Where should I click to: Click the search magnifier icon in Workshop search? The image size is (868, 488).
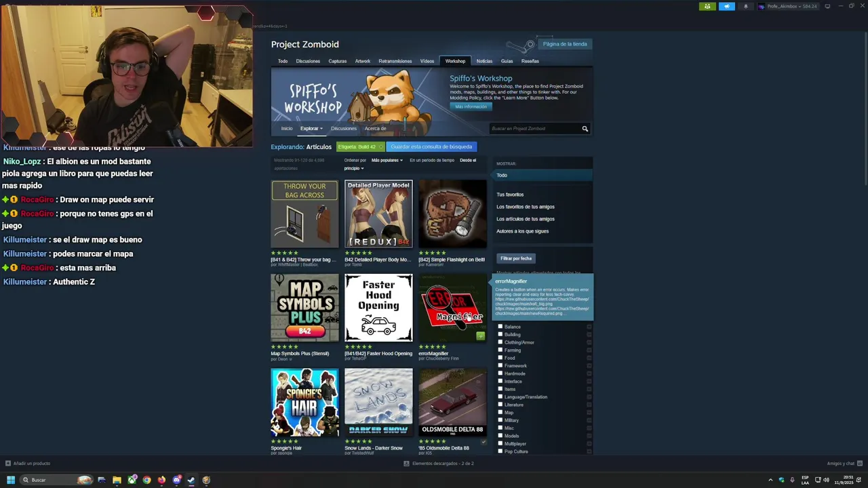point(585,129)
